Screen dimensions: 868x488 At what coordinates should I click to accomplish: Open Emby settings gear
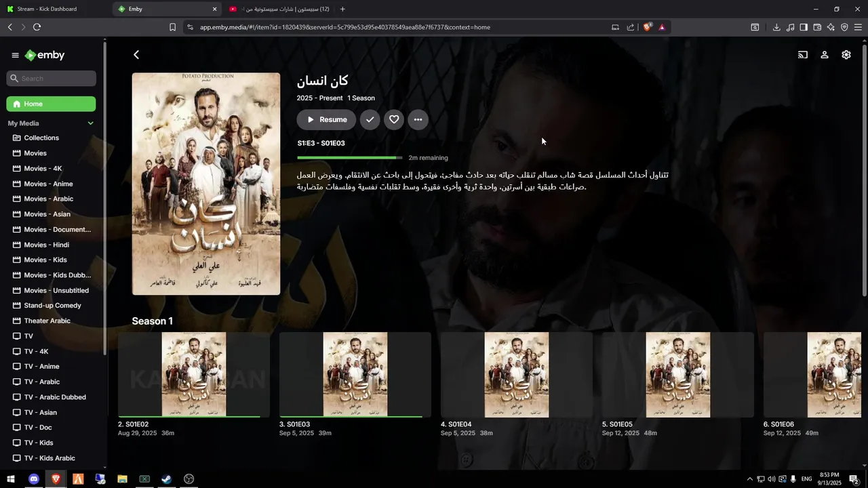point(846,55)
